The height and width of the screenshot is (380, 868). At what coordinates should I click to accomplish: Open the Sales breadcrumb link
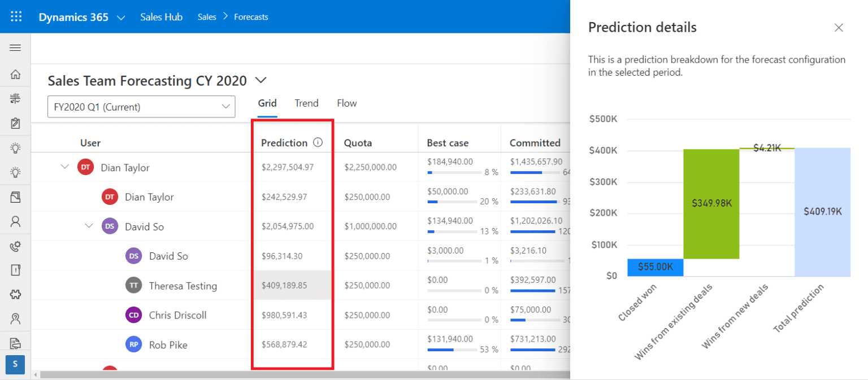point(206,16)
